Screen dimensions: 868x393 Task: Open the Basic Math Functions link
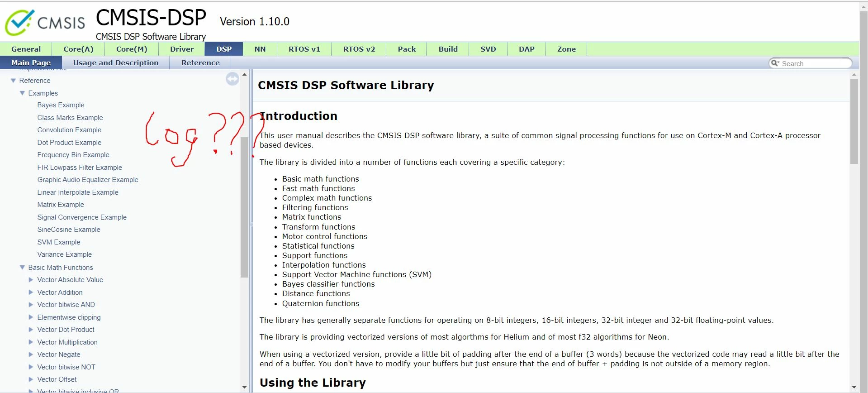pos(61,268)
